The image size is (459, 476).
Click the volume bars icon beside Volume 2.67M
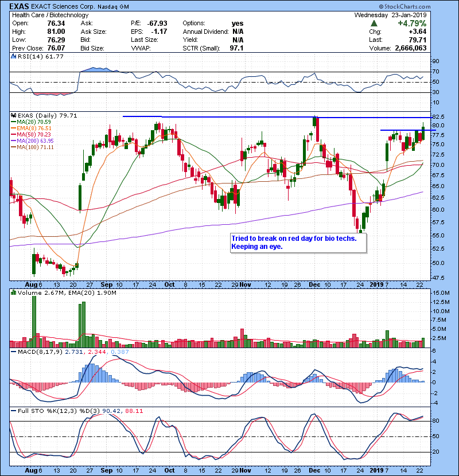(13, 292)
